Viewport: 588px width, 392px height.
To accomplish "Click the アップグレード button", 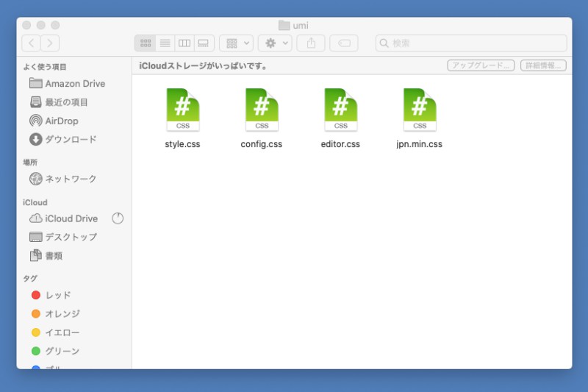I will tap(481, 65).
